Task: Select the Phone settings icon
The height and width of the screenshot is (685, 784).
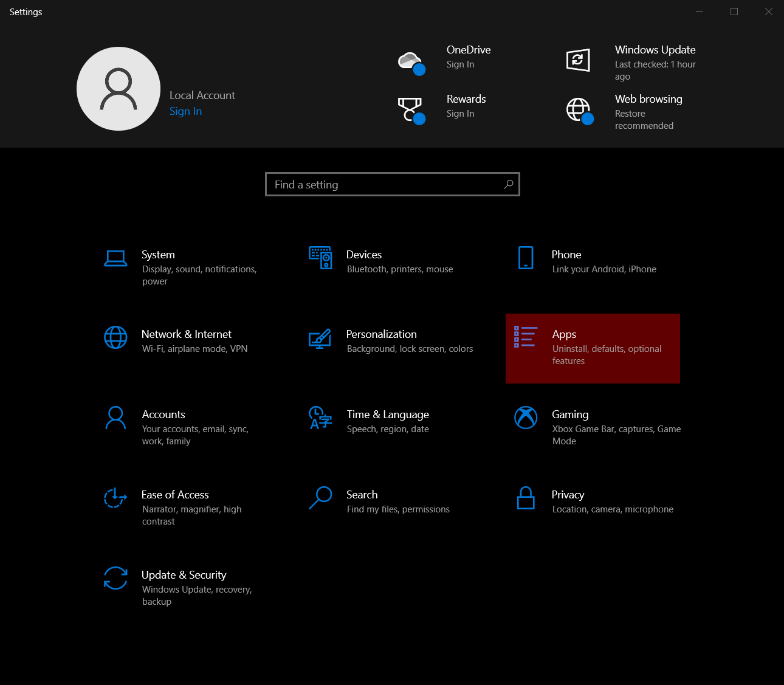Action: point(525,258)
